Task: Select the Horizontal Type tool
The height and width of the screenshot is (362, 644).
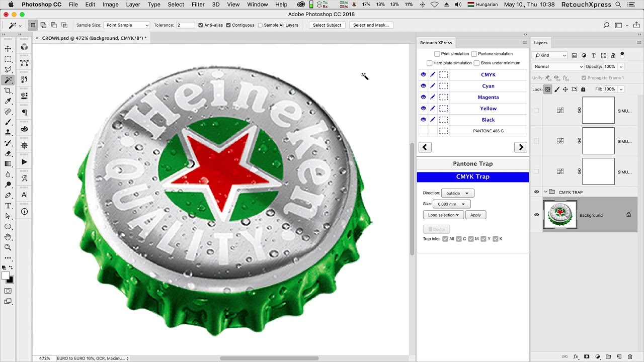Action: pos(8,206)
